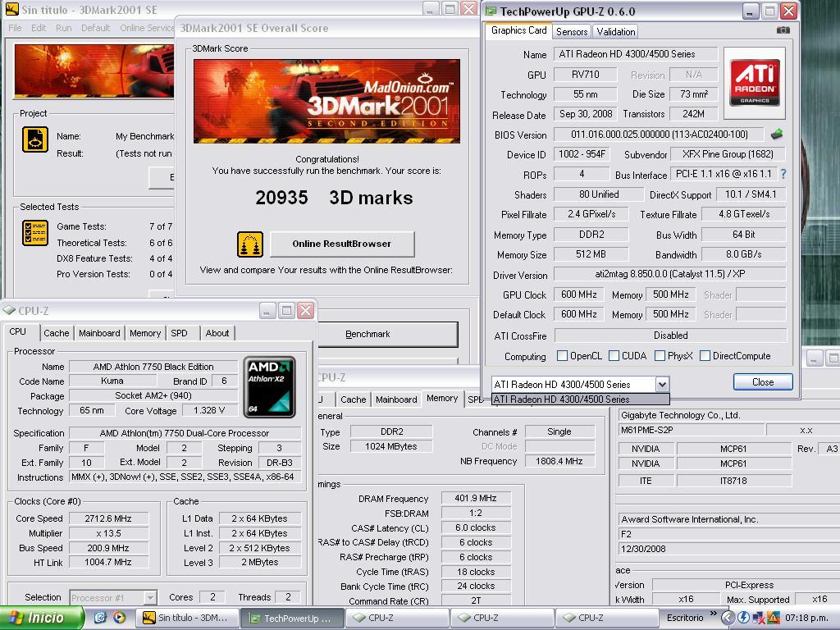This screenshot has width=840, height=630.
Task: Select ATI Radeon HD 4300/4500 list entry
Action: click(580, 399)
